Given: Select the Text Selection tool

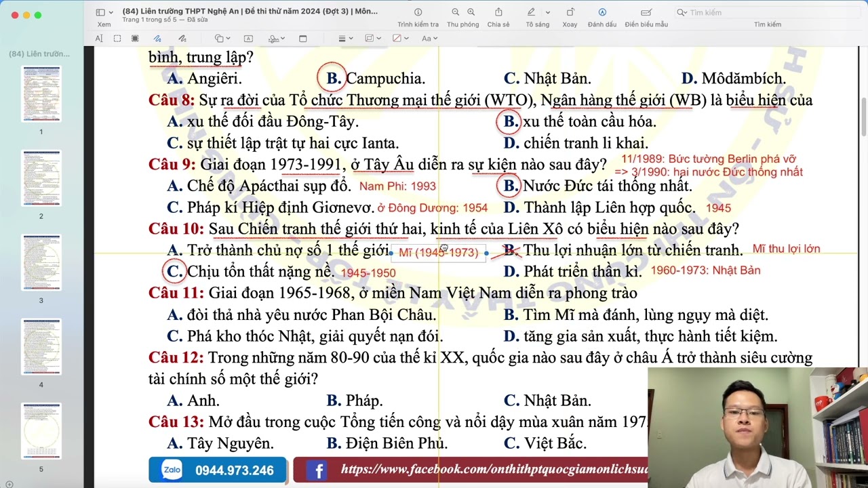Looking at the screenshot, I should click(99, 39).
